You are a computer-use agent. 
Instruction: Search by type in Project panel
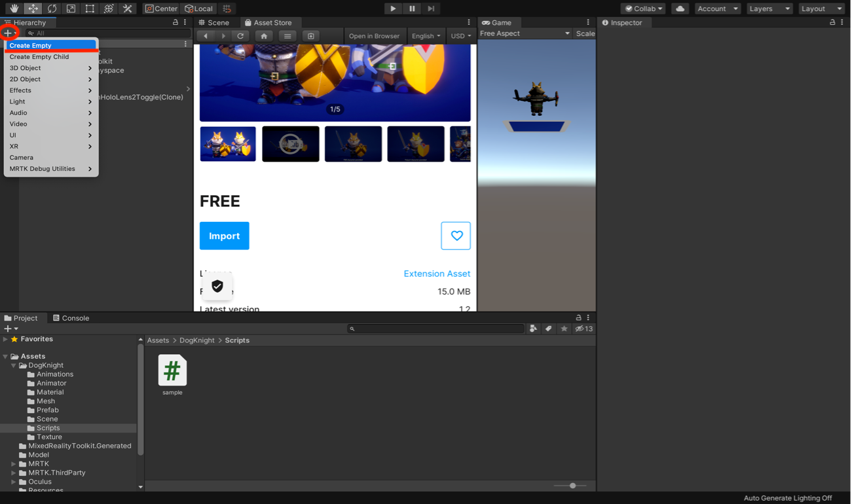click(x=533, y=329)
